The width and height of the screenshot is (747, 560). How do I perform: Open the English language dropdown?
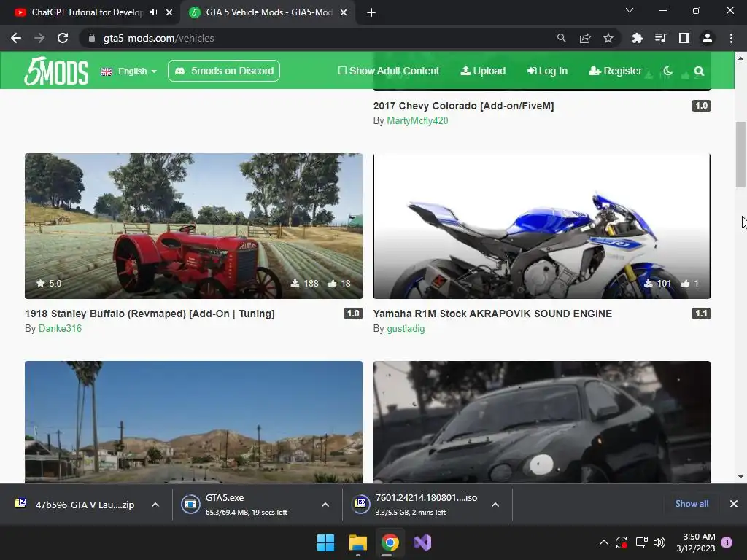tap(128, 71)
